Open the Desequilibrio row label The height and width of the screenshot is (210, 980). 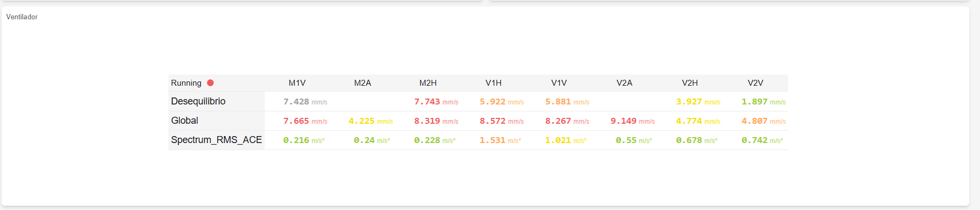coord(198,101)
